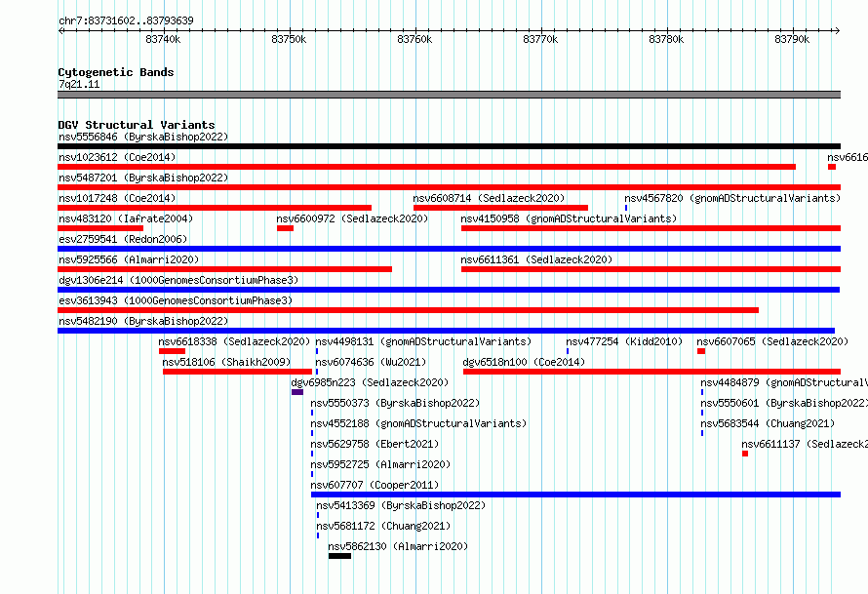Open nsv5487201 (ByrskaBishop2022) label
The image size is (868, 594).
pyautogui.click(x=143, y=178)
